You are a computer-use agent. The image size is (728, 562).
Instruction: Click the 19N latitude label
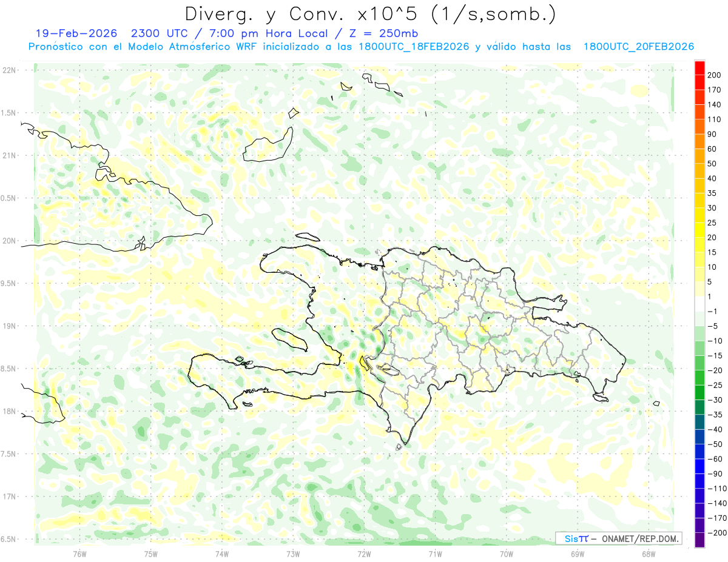coord(9,326)
